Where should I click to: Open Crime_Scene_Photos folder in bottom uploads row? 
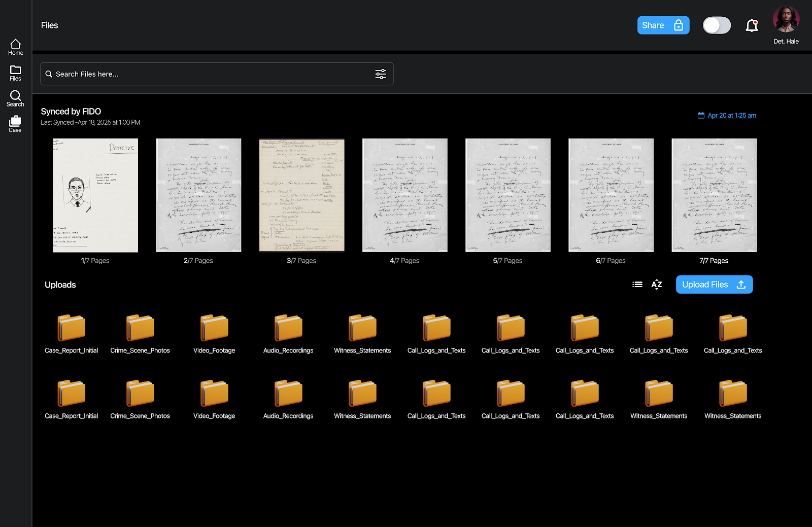[x=140, y=399]
